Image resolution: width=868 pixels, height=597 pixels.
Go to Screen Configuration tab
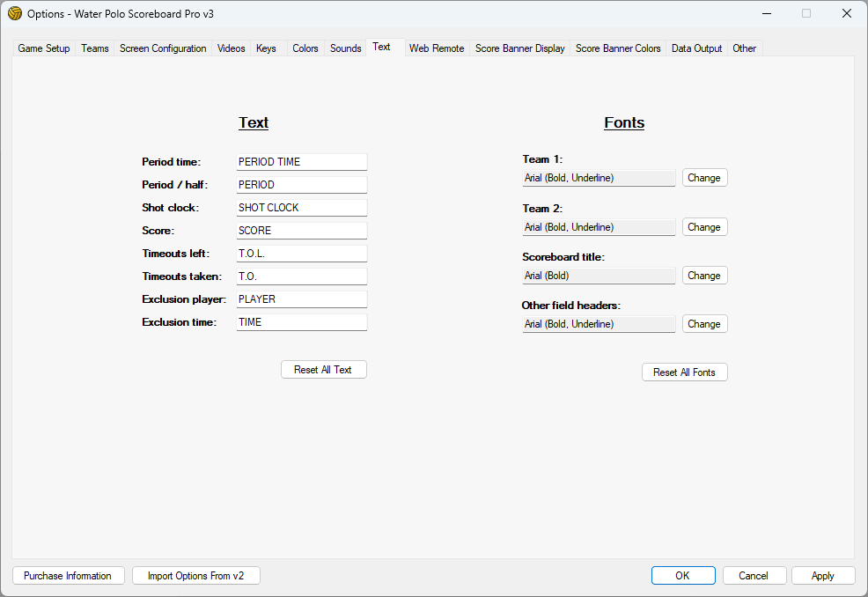tap(163, 48)
